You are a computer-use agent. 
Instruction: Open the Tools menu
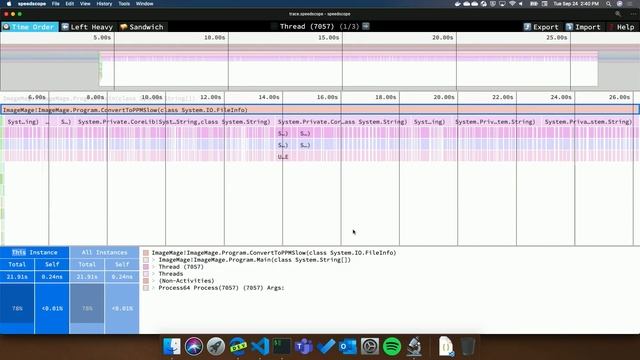coord(124,4)
